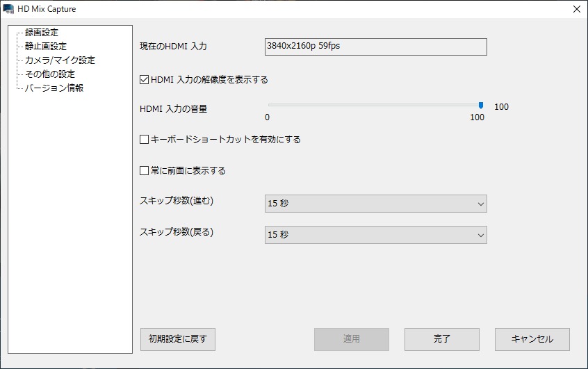Click the middle of the HDMI volume slider track
The height and width of the screenshot is (369, 588).
(374, 106)
